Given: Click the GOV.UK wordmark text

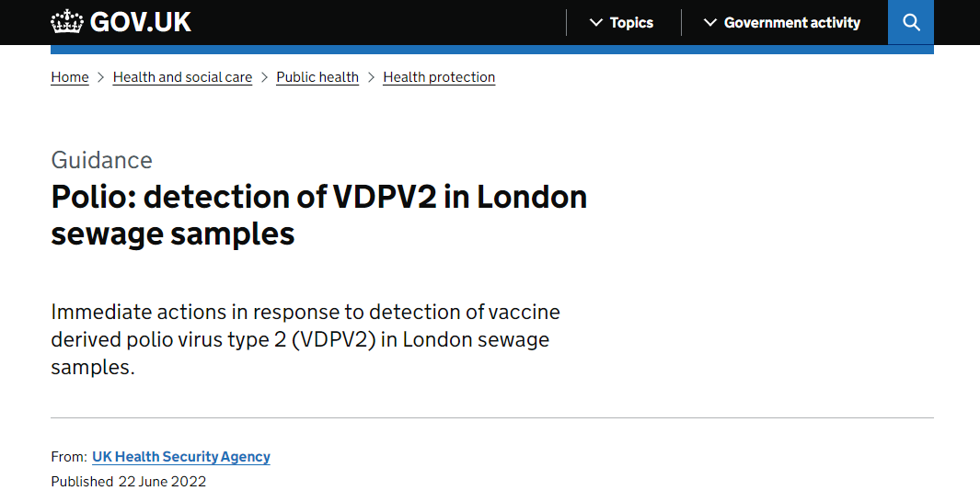Looking at the screenshot, I should coord(141,22).
